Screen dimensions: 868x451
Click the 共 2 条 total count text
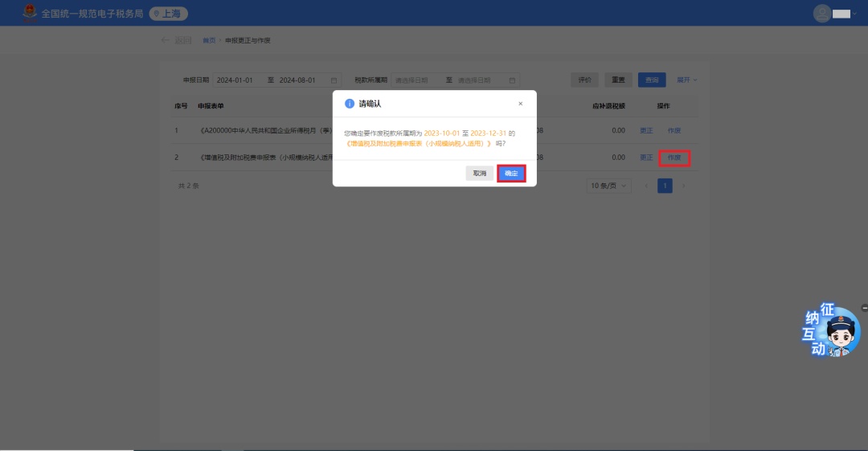[x=188, y=186]
